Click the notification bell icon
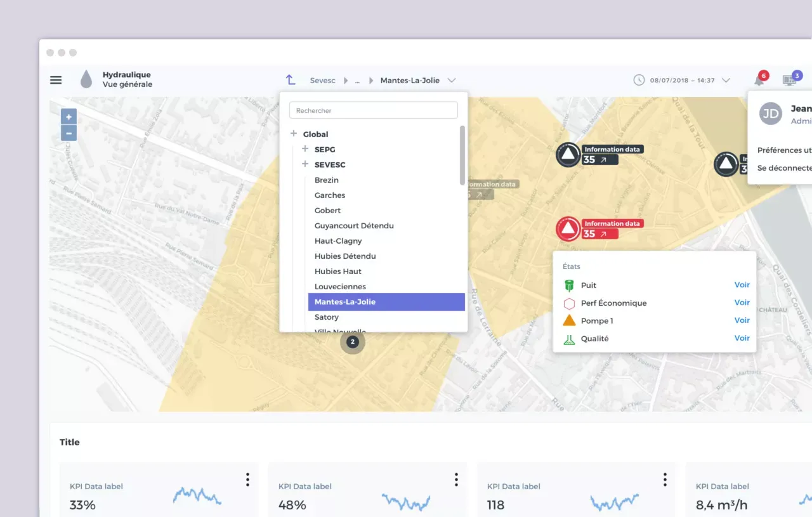 pyautogui.click(x=759, y=81)
